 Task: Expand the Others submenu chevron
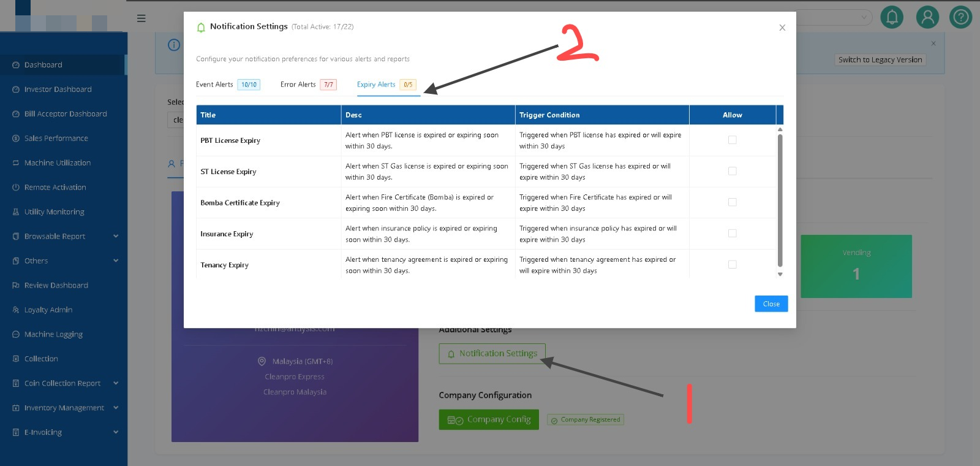pyautogui.click(x=116, y=261)
